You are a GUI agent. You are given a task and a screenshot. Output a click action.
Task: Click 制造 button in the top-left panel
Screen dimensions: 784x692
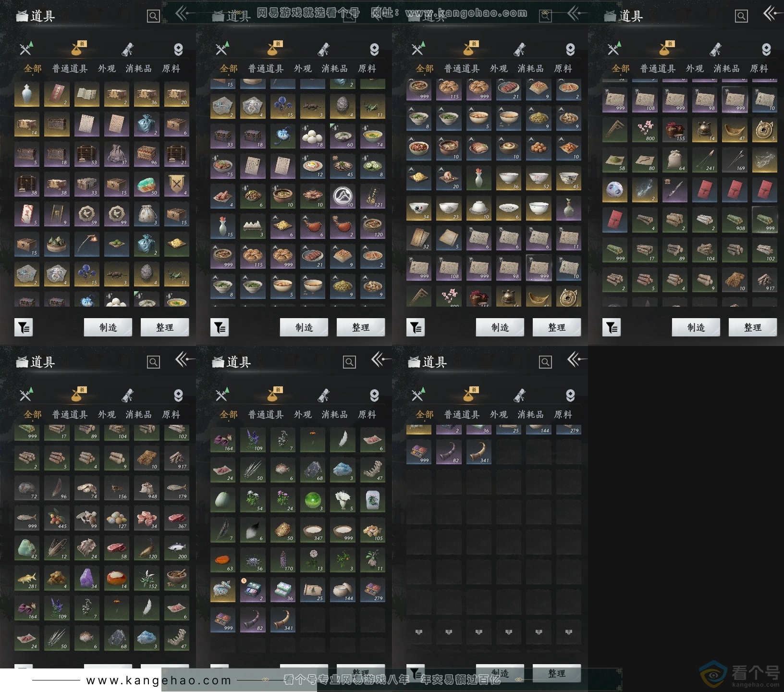coord(108,327)
